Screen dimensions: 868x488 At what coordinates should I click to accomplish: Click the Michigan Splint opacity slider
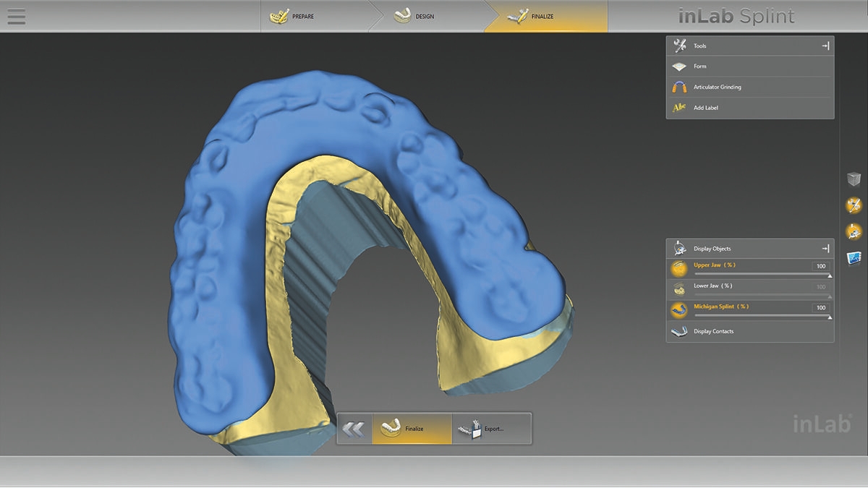762,317
